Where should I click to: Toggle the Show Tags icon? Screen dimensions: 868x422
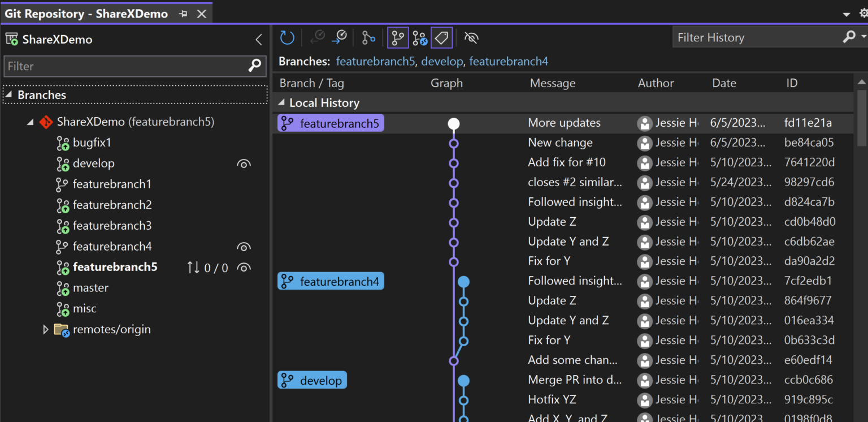point(441,37)
